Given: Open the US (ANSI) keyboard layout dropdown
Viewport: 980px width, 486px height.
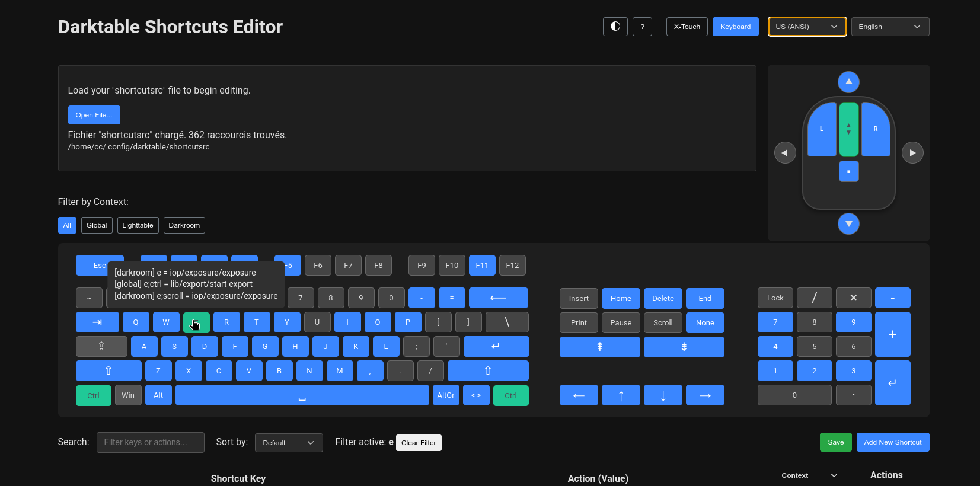Looking at the screenshot, I should [807, 27].
